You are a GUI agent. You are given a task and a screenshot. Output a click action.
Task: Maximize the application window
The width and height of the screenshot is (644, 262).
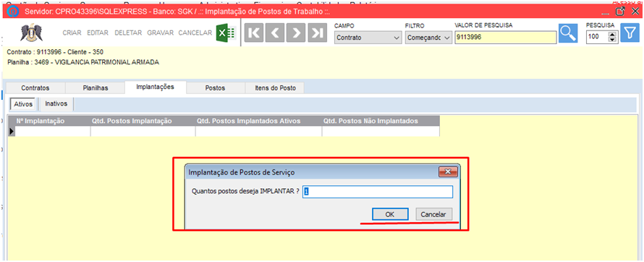(x=620, y=12)
